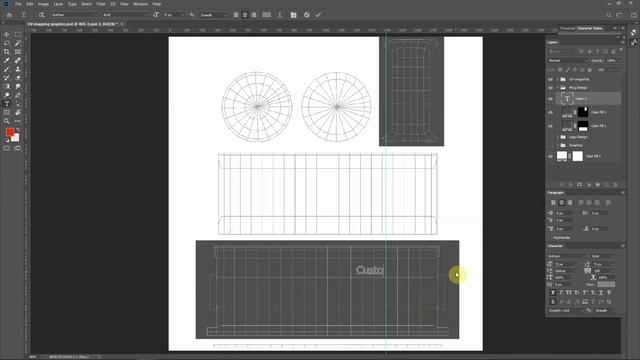Hide the Color Fill 1 layer
The image size is (640, 360).
pyautogui.click(x=550, y=156)
